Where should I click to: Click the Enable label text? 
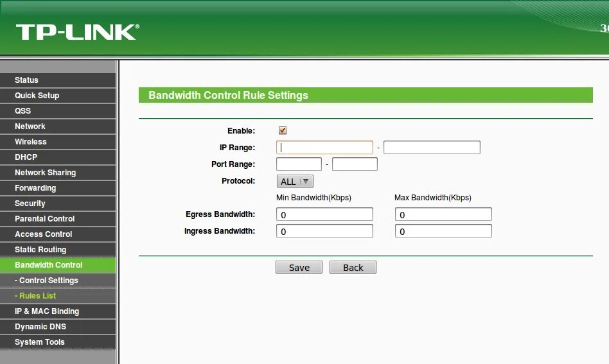pos(241,131)
